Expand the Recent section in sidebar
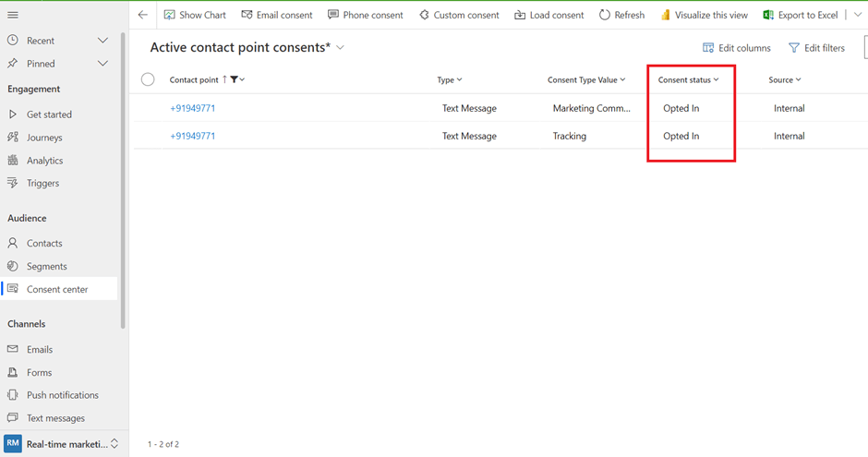The image size is (868, 457). 102,41
